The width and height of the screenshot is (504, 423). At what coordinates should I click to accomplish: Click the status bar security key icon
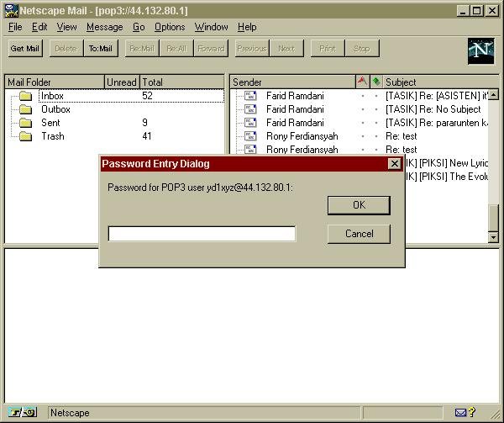23,412
